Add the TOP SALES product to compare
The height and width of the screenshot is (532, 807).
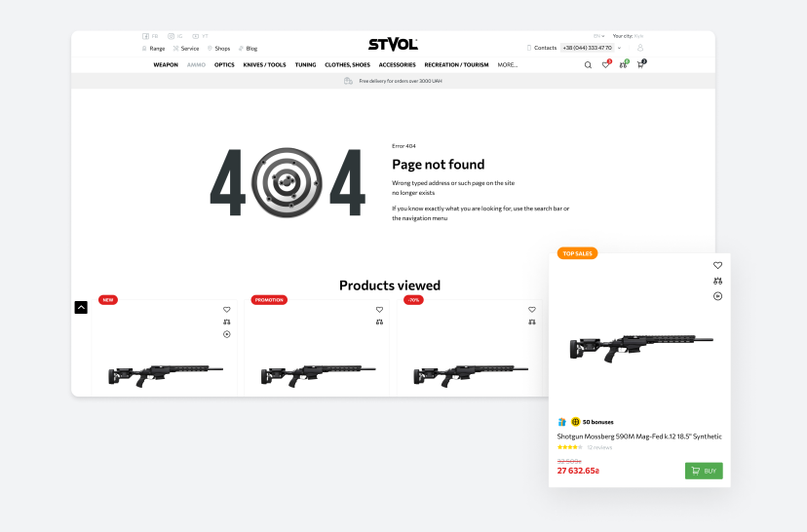[x=717, y=281]
